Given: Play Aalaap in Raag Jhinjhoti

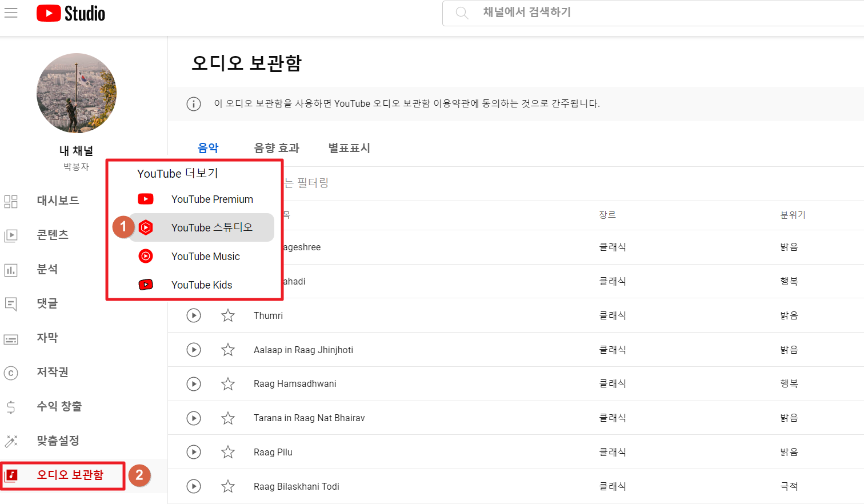Looking at the screenshot, I should [194, 350].
